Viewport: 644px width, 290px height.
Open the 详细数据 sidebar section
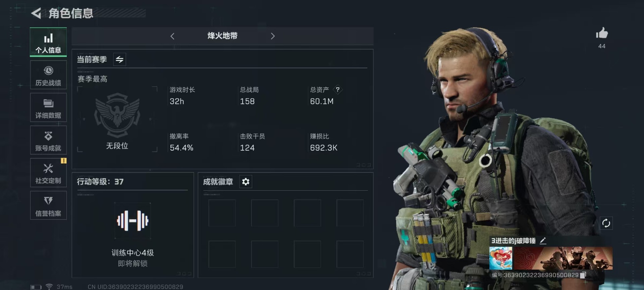pos(48,108)
